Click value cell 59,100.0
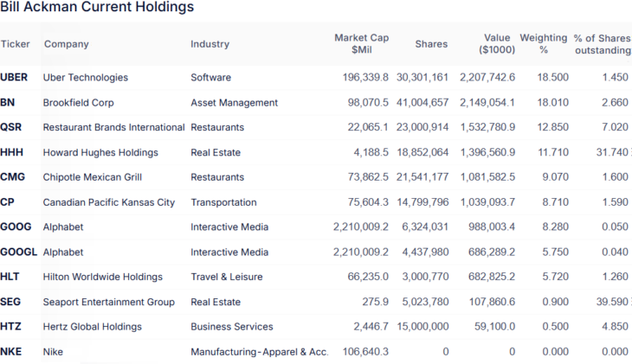The width and height of the screenshot is (632, 364). pos(494,327)
